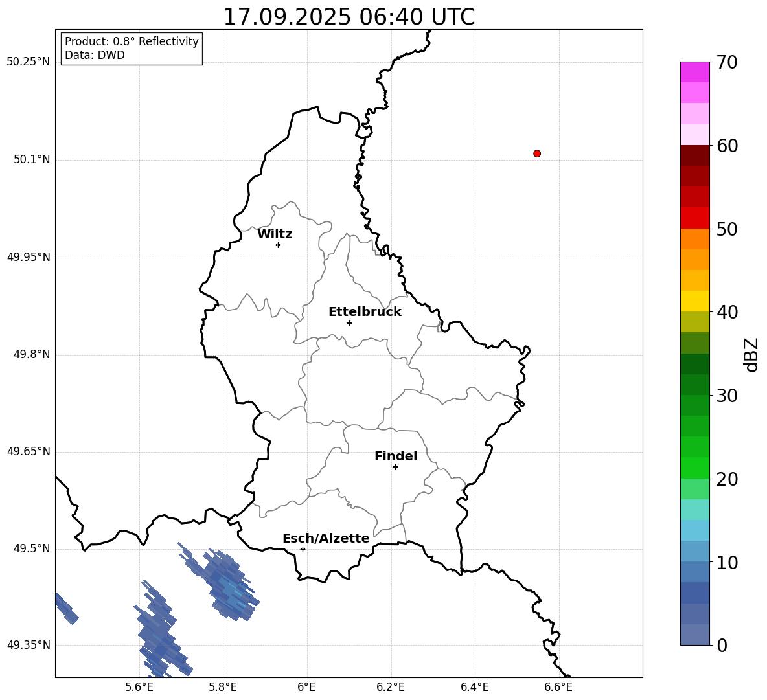This screenshot has width=767, height=700.
Task: Click the 49.8°N latitude label
Action: pos(32,354)
